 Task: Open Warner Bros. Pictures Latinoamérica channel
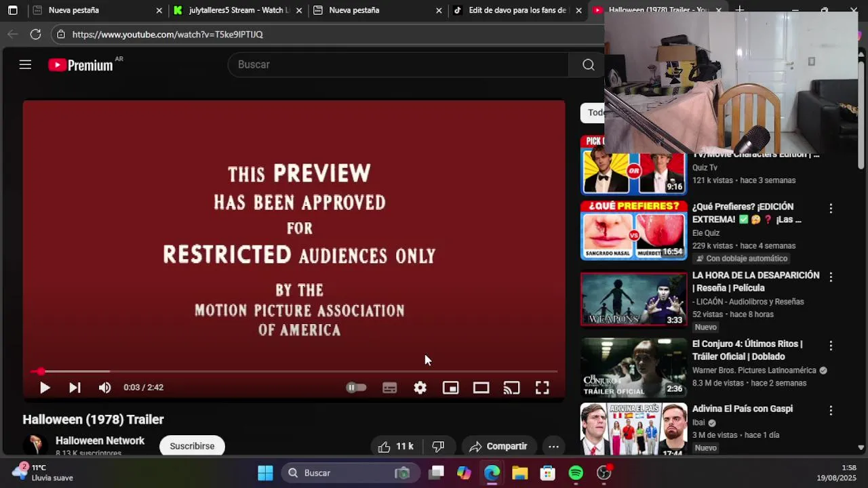(754, 371)
